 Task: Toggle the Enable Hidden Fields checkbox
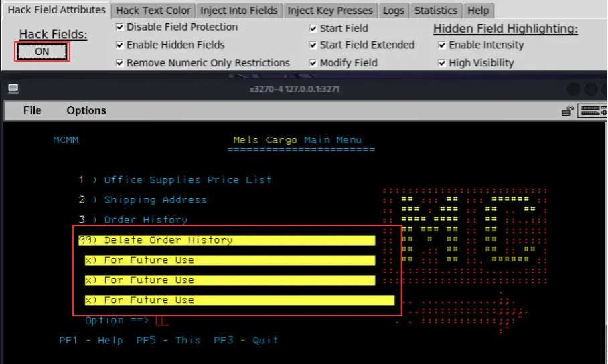tap(120, 45)
